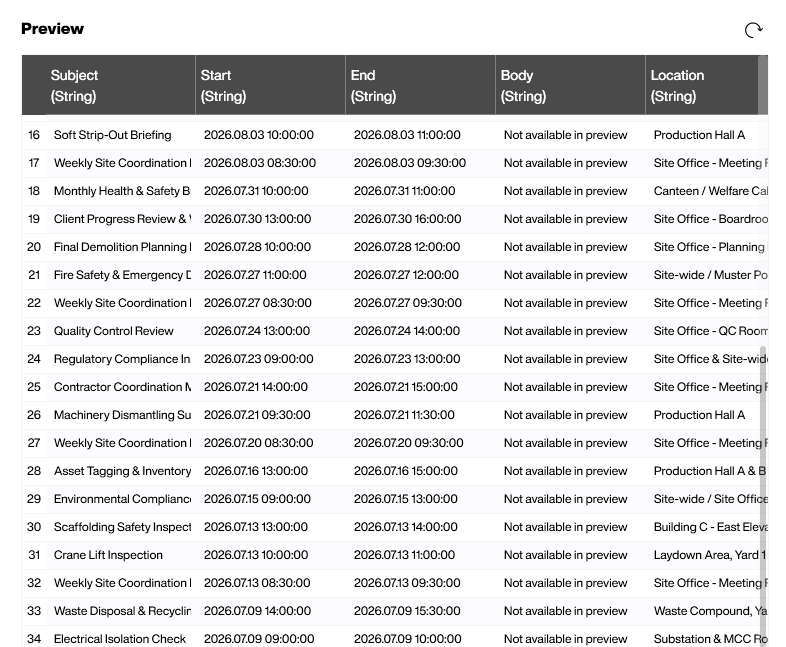786x647 pixels.
Task: Click the refresh preview icon
Action: (753, 30)
